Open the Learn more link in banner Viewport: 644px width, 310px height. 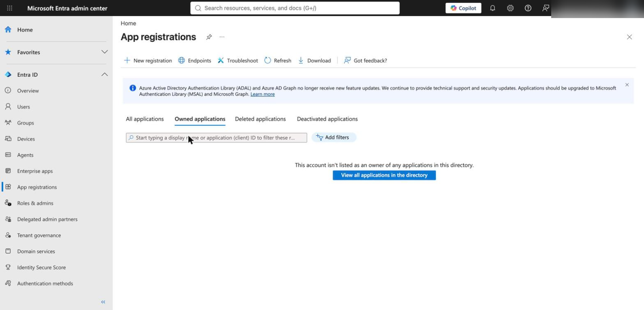point(263,94)
